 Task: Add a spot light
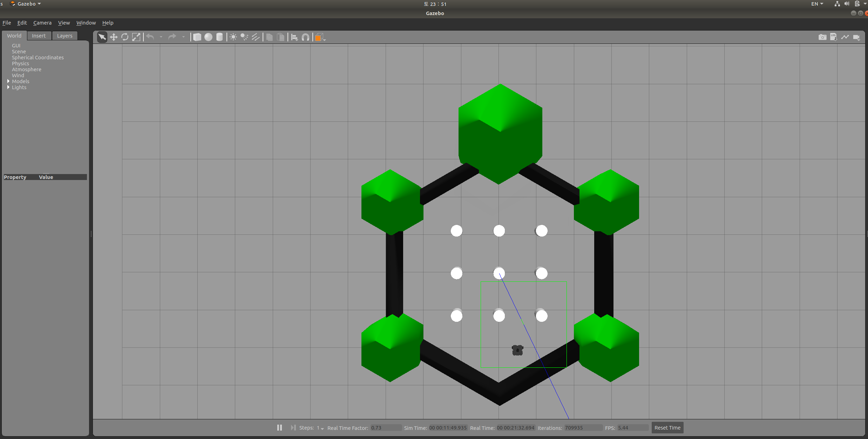coord(244,37)
